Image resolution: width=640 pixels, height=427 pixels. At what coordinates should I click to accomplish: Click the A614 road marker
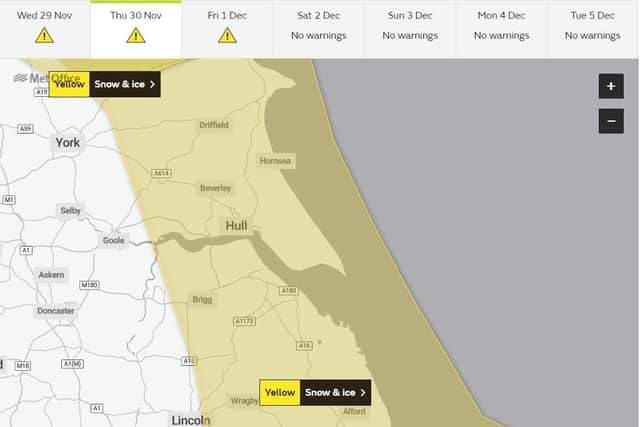pos(162,173)
